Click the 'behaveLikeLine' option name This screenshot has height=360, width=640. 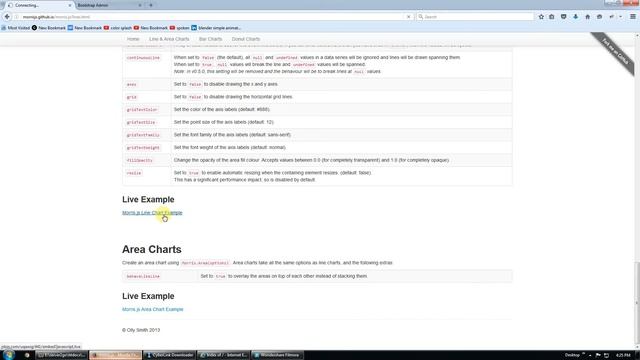click(143, 276)
